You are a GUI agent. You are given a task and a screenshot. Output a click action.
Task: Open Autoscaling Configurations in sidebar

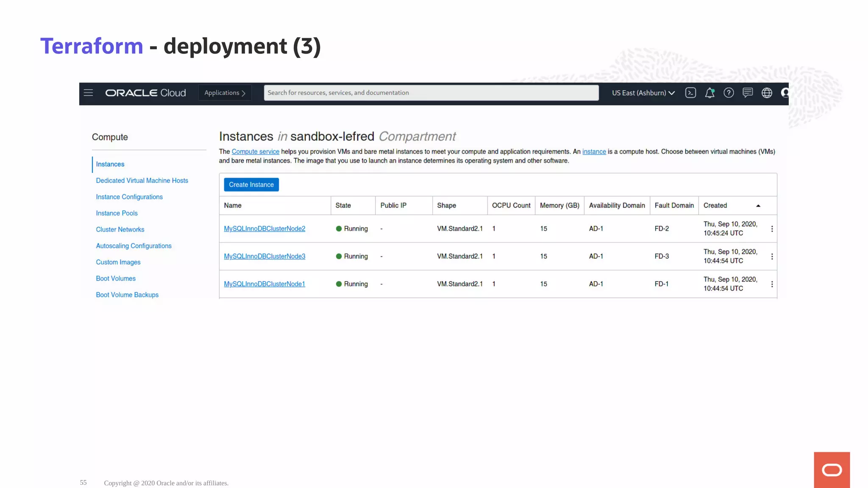coord(134,246)
